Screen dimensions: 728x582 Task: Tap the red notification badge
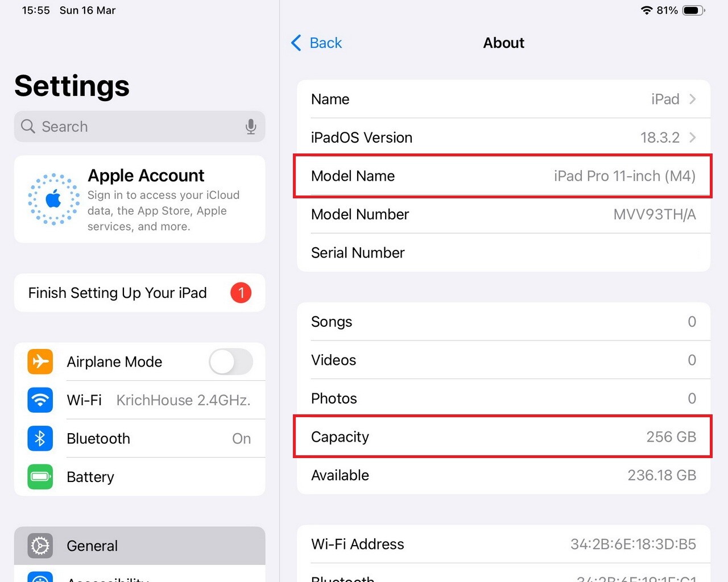(x=241, y=293)
